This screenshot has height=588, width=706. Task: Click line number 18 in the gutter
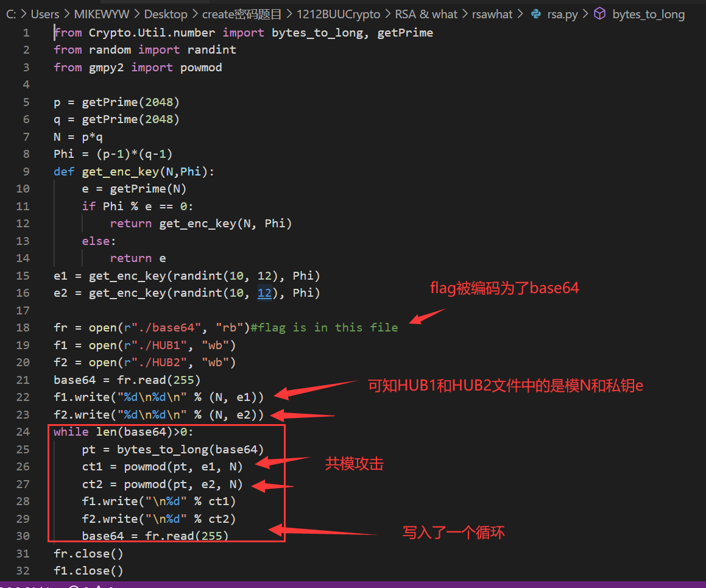23,328
